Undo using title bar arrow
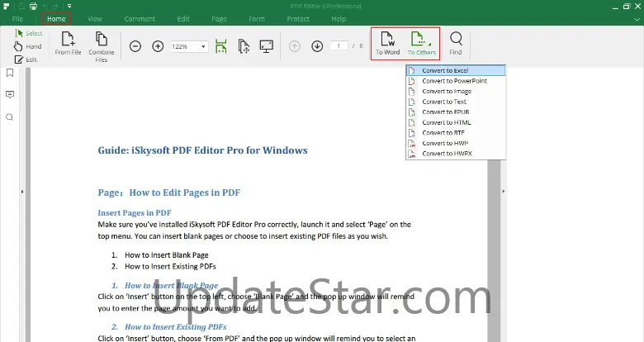This screenshot has width=644, height=342. point(45,6)
